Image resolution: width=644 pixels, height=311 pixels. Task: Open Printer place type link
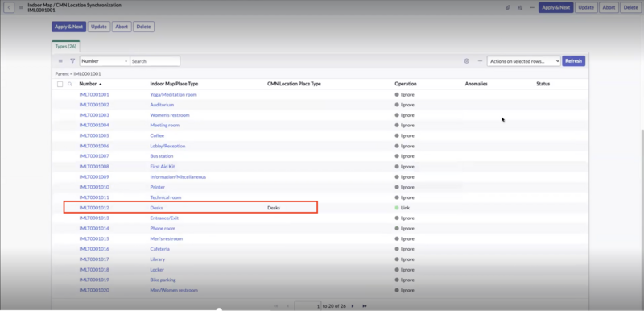157,187
